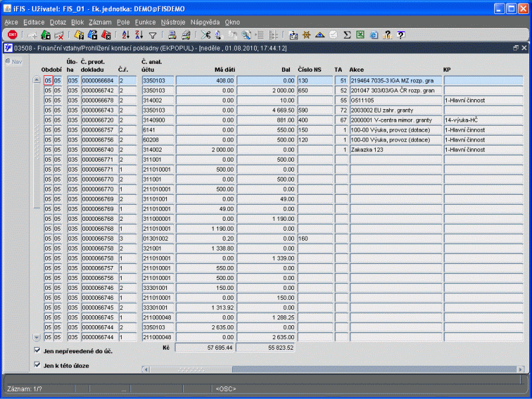Click the red EXIT toolbar icon
The width and height of the screenshot is (532, 399).
tap(12, 35)
